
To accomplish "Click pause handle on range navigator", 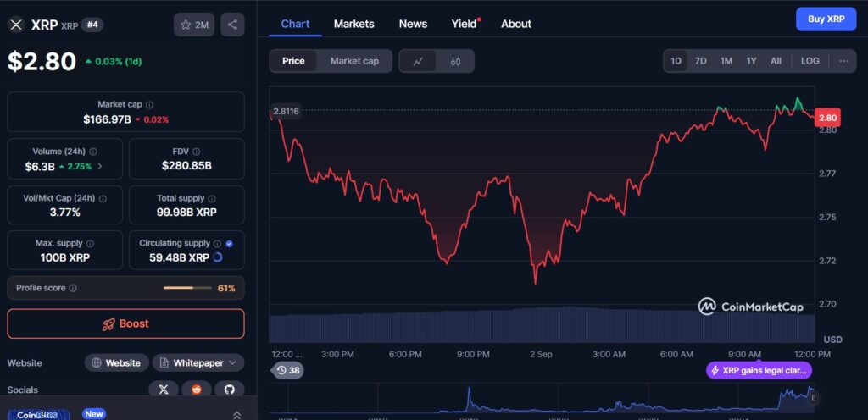I will point(814,397).
